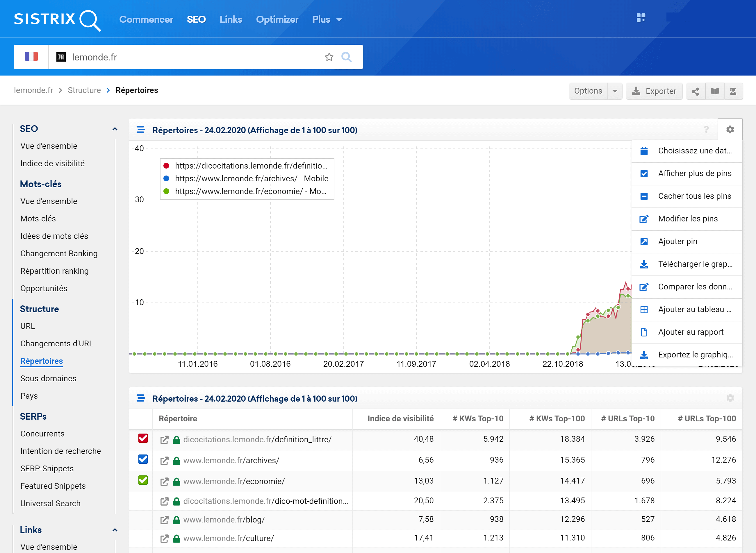
Task: Open the Options dropdown arrow
Action: (615, 91)
